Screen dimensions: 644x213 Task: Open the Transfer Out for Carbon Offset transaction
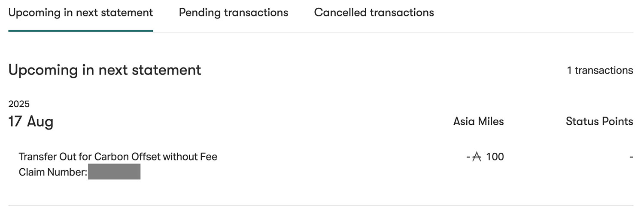point(118,157)
